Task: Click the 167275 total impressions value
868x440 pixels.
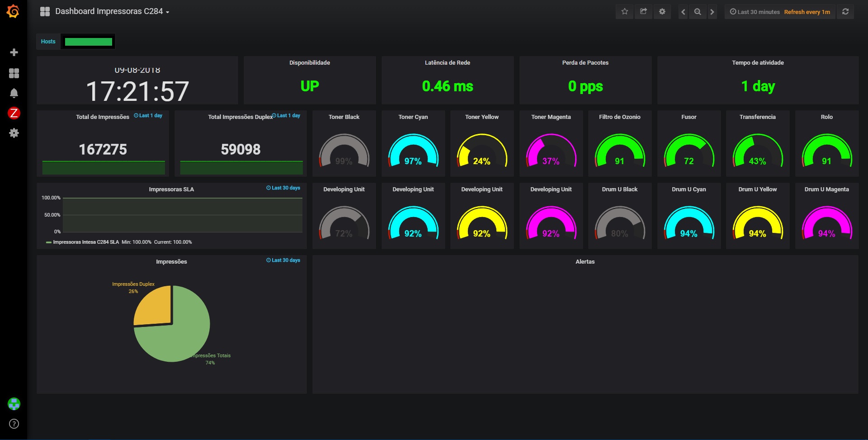Action: click(103, 150)
